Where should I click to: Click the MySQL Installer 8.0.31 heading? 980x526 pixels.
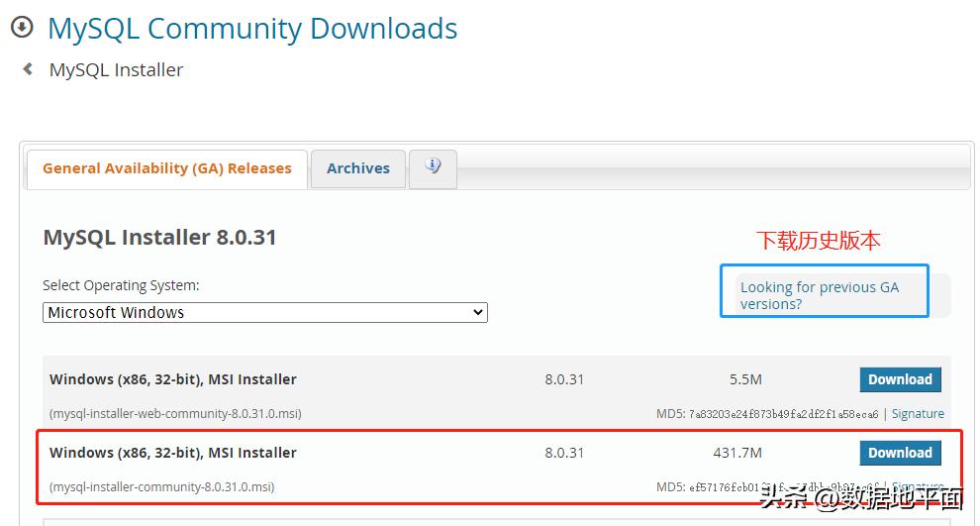pyautogui.click(x=159, y=237)
